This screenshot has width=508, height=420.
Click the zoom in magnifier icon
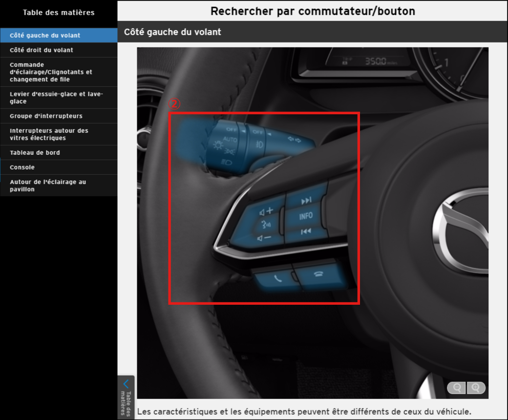coord(476,388)
